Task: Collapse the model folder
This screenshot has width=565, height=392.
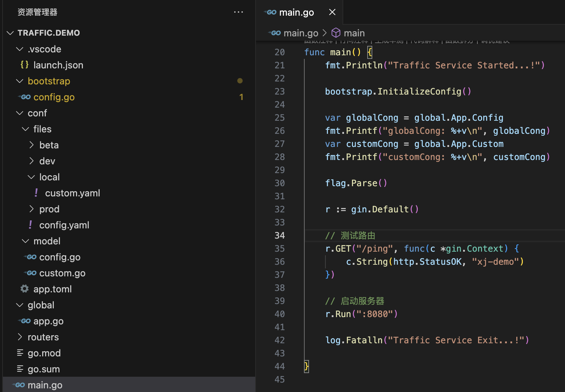Action: click(25, 241)
